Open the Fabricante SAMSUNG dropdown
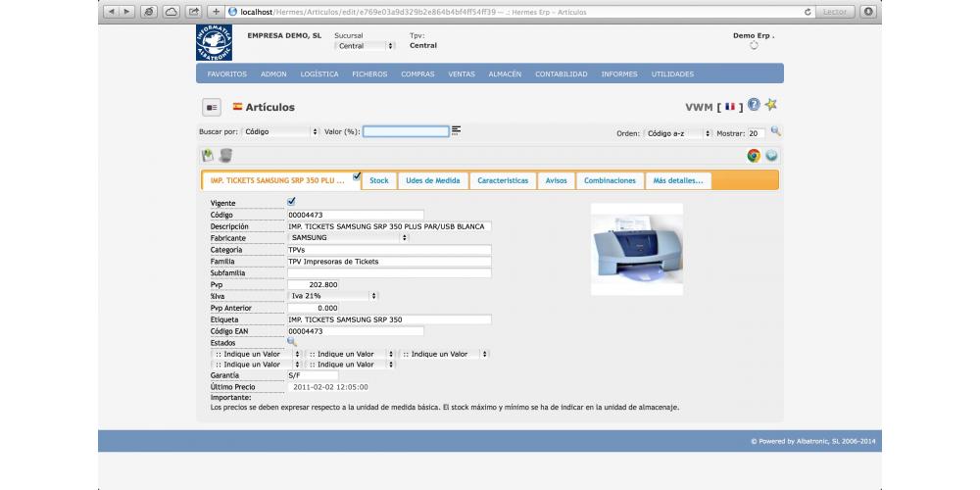 click(348, 237)
